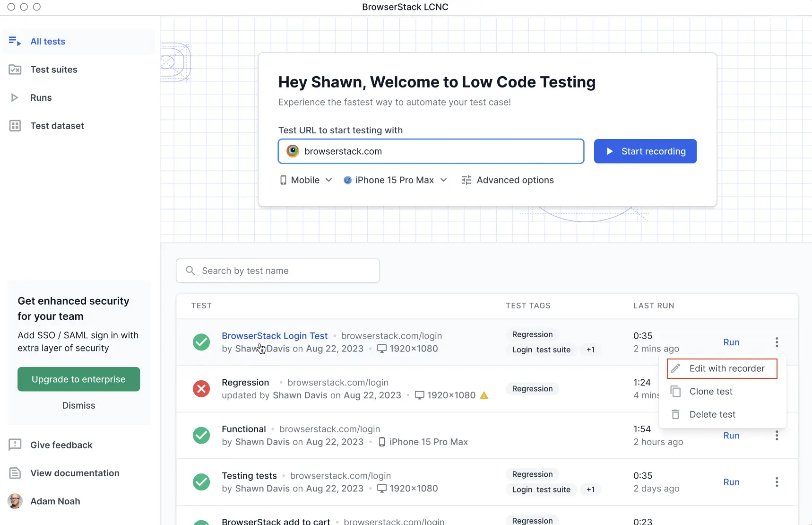812x525 pixels.
Task: Click the Runs play icon in sidebar
Action: pos(15,98)
